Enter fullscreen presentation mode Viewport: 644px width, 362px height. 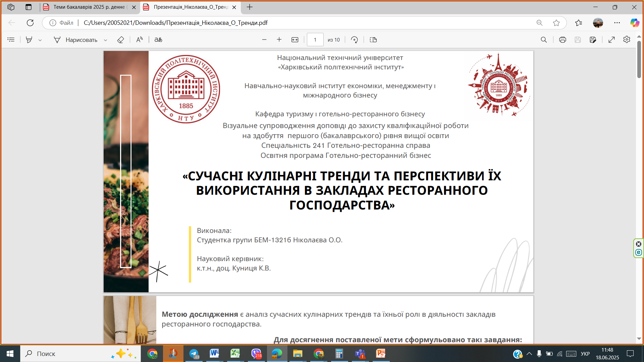(611, 40)
